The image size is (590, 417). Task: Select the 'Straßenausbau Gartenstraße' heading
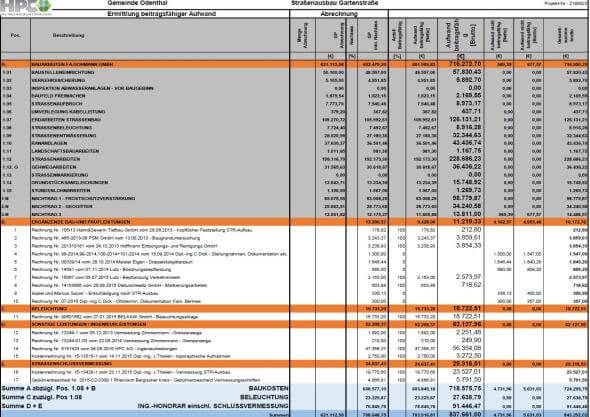[x=335, y=3]
